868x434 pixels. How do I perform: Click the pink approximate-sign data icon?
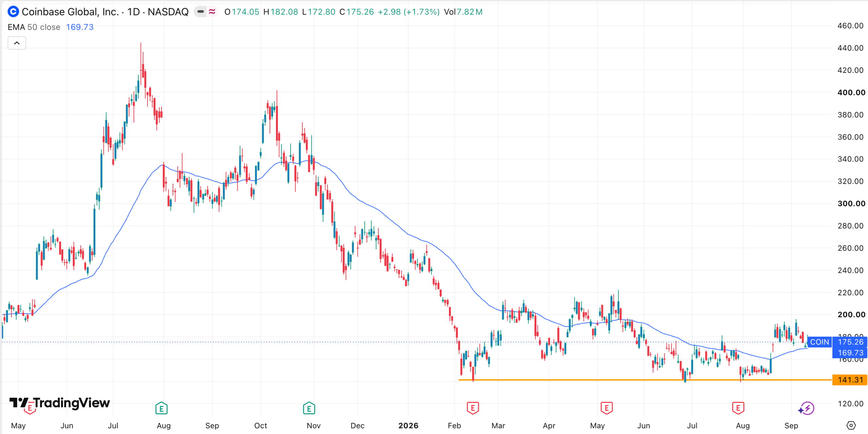(212, 12)
